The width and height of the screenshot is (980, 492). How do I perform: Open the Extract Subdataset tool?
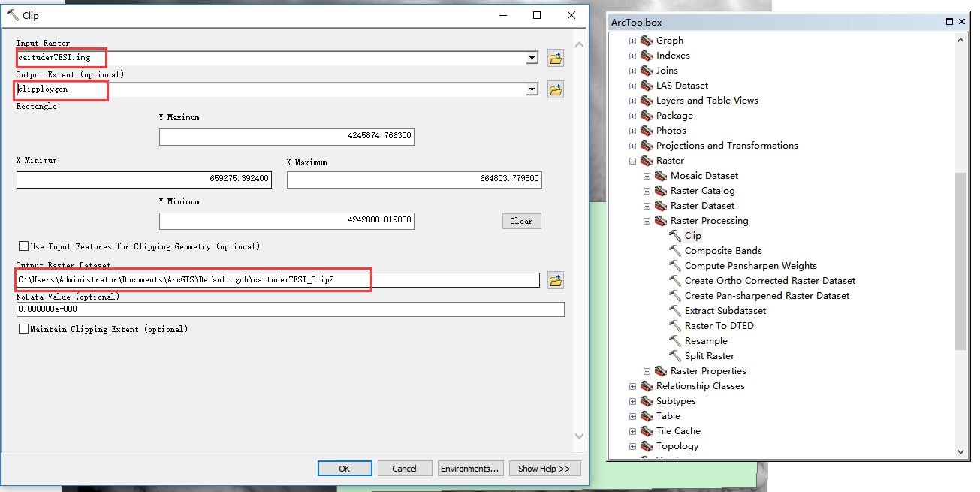(x=725, y=311)
